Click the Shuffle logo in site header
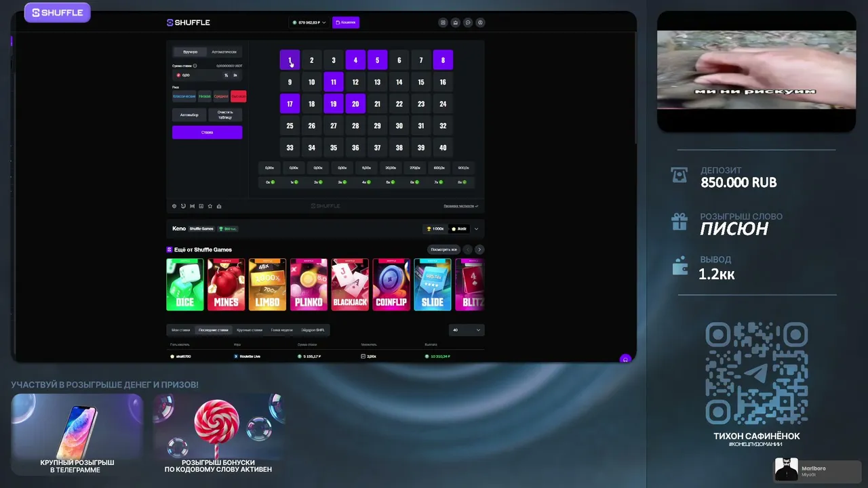 click(189, 22)
